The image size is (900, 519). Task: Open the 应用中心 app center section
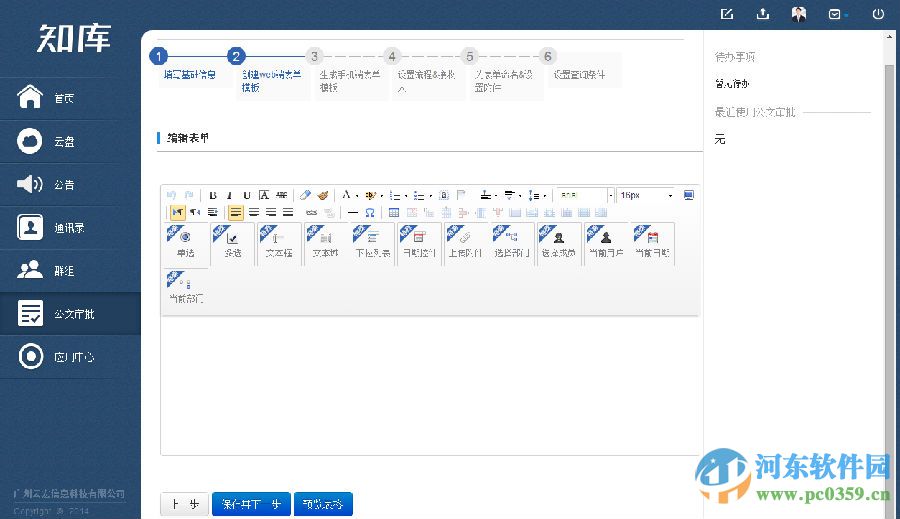click(70, 357)
